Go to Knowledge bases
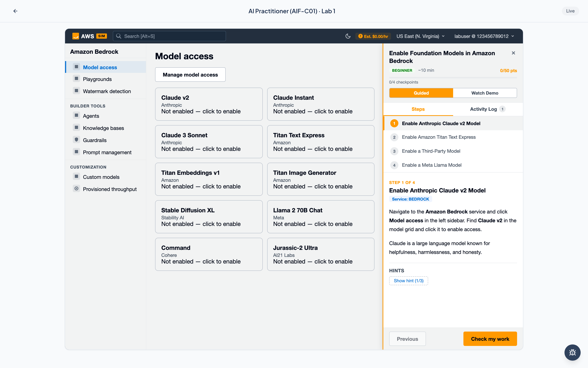This screenshot has width=588, height=368. pyautogui.click(x=106, y=128)
